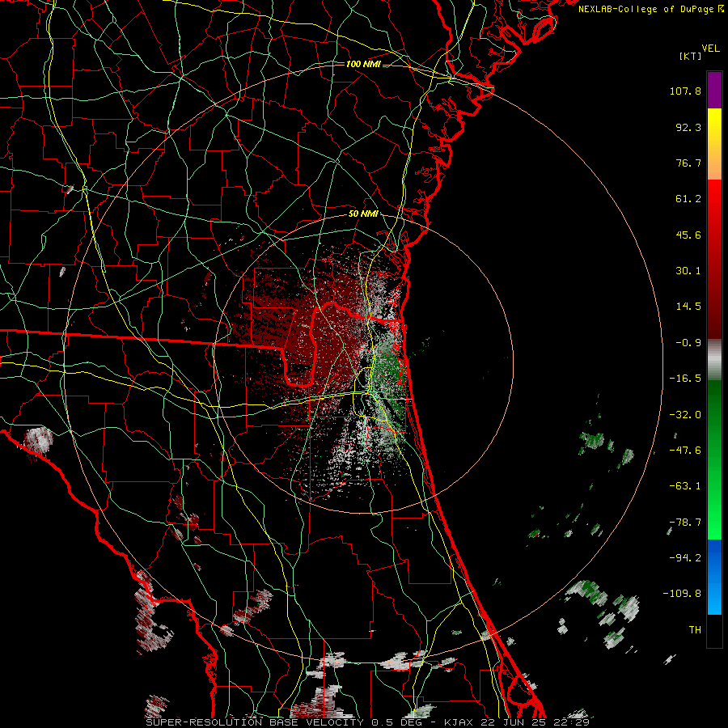Select the -63.1 knot scale value
This screenshot has width=728, height=728.
click(x=685, y=486)
